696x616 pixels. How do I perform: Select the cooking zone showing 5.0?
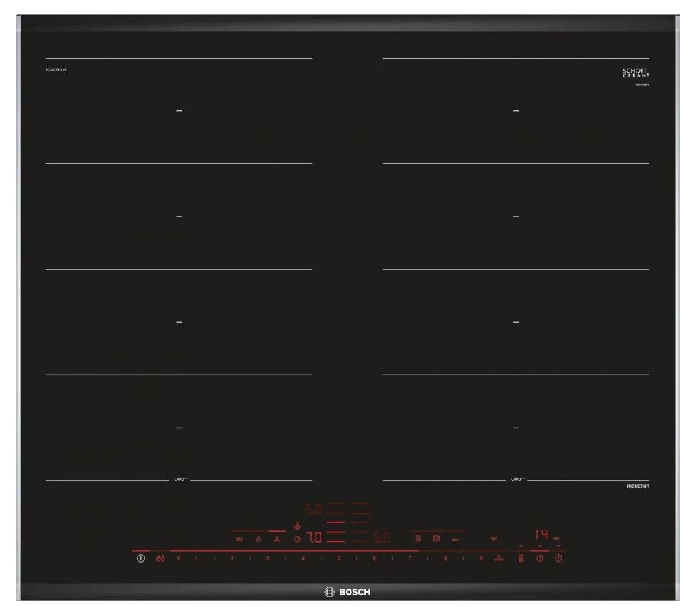313,510
